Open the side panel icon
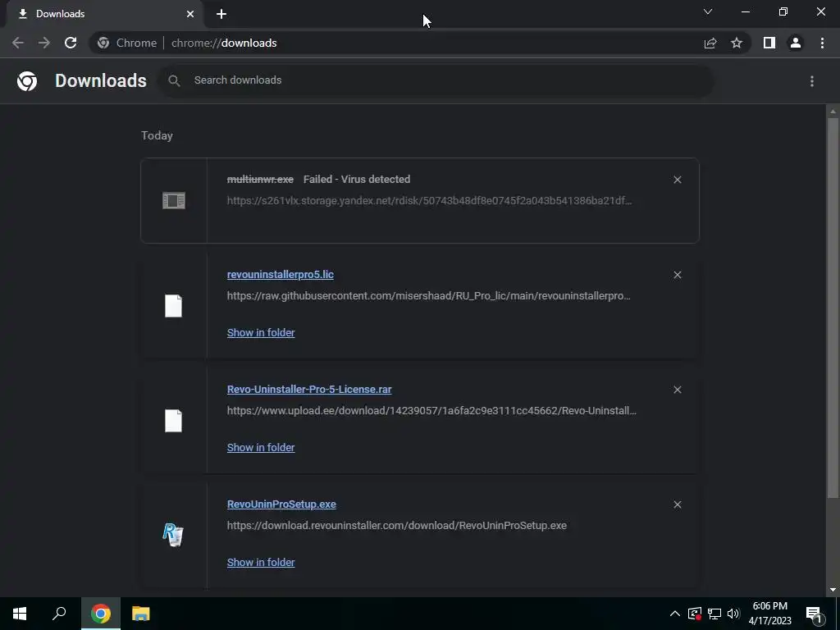The height and width of the screenshot is (630, 840). pyautogui.click(x=769, y=43)
